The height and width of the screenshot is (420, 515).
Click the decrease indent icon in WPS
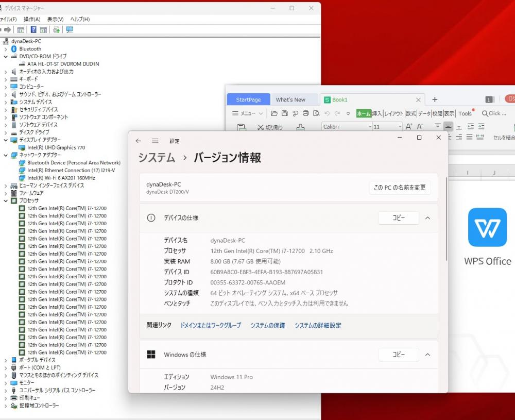point(471,126)
